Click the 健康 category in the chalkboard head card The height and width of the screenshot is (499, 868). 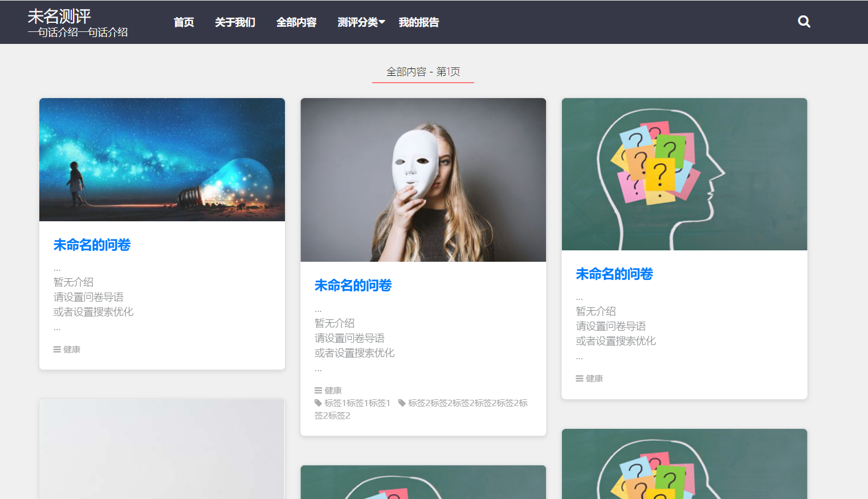(594, 379)
